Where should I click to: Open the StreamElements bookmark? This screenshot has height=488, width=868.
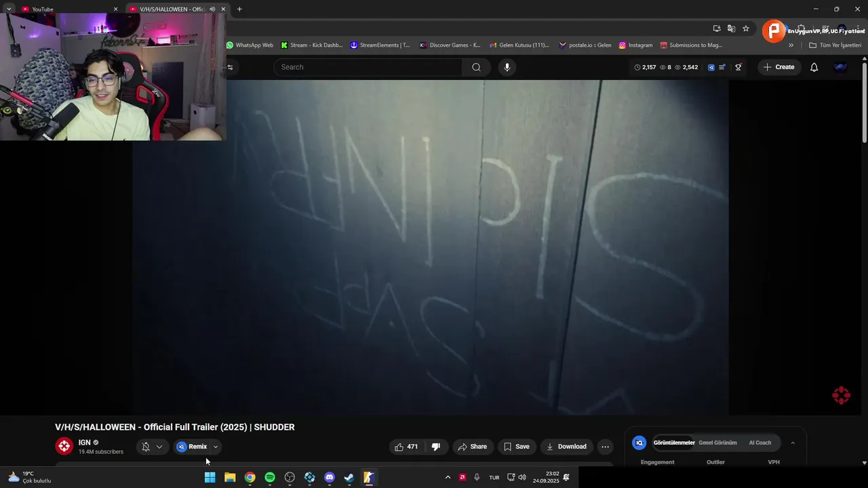click(x=380, y=45)
